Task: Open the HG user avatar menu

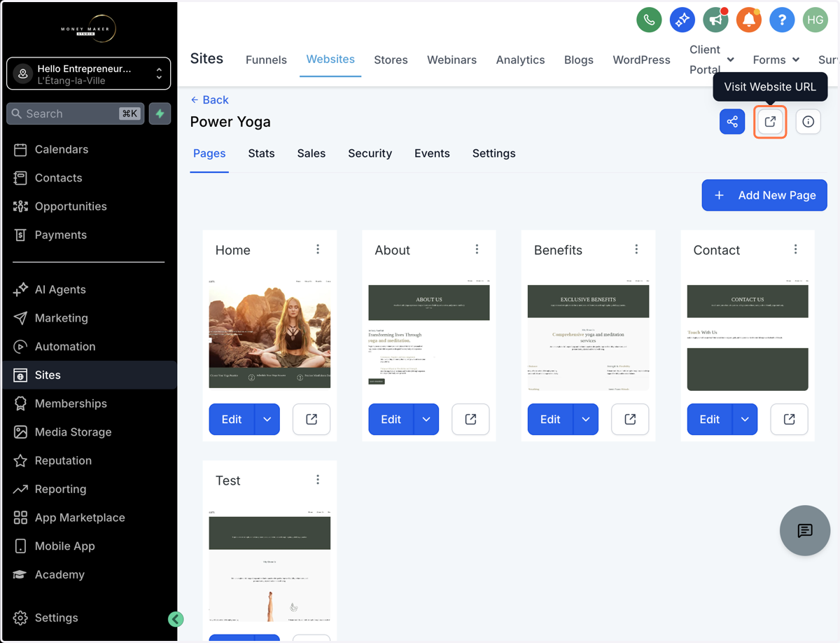Action: (815, 20)
